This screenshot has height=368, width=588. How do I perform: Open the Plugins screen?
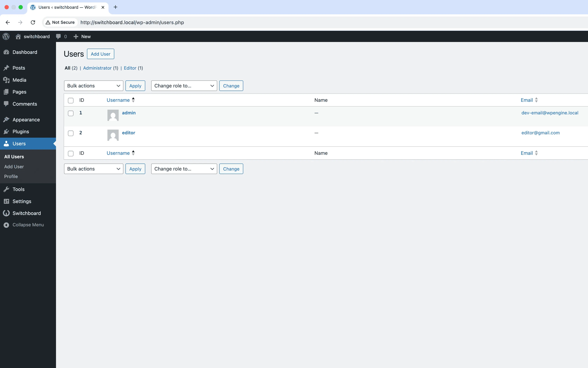[21, 131]
